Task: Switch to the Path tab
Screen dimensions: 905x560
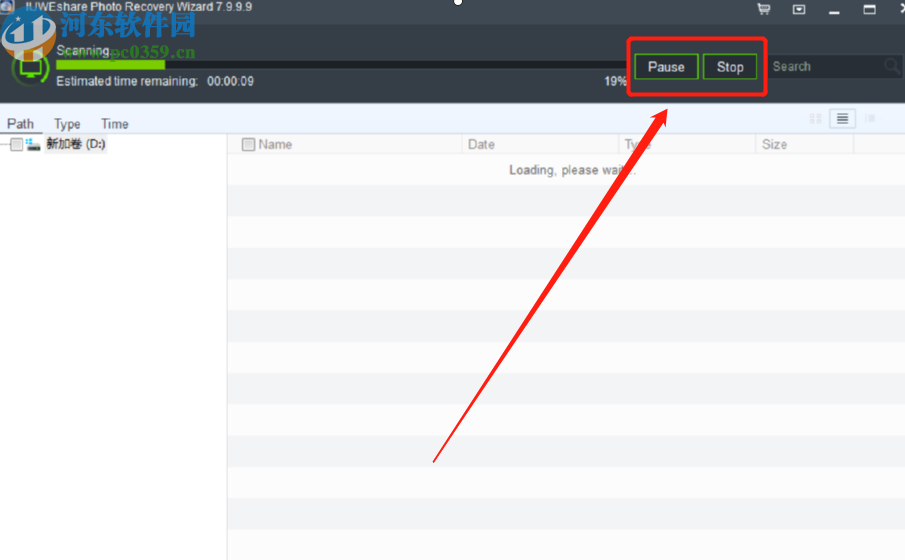Action: pyautogui.click(x=20, y=124)
